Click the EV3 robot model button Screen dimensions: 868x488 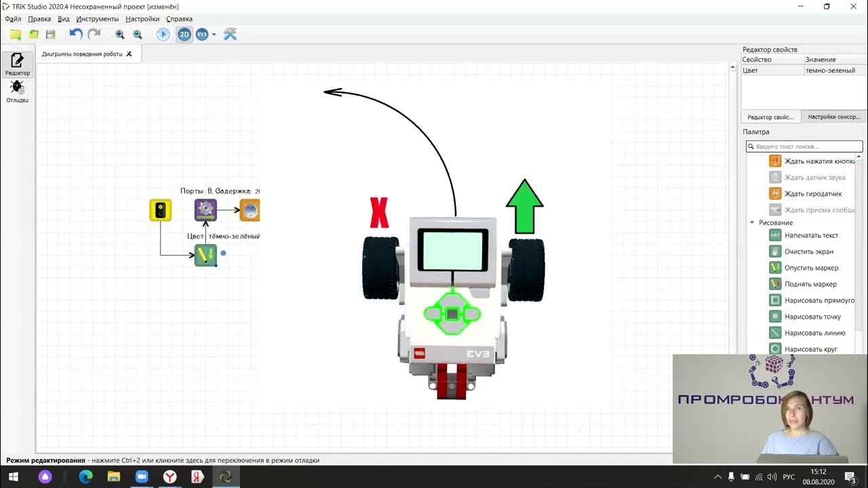(202, 34)
